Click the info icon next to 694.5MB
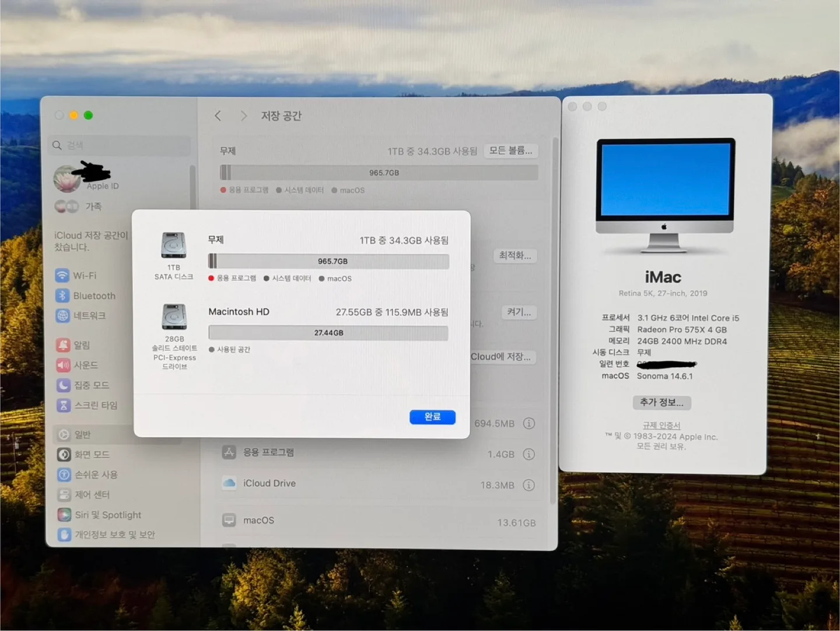This screenshot has width=840, height=631. 529,423
